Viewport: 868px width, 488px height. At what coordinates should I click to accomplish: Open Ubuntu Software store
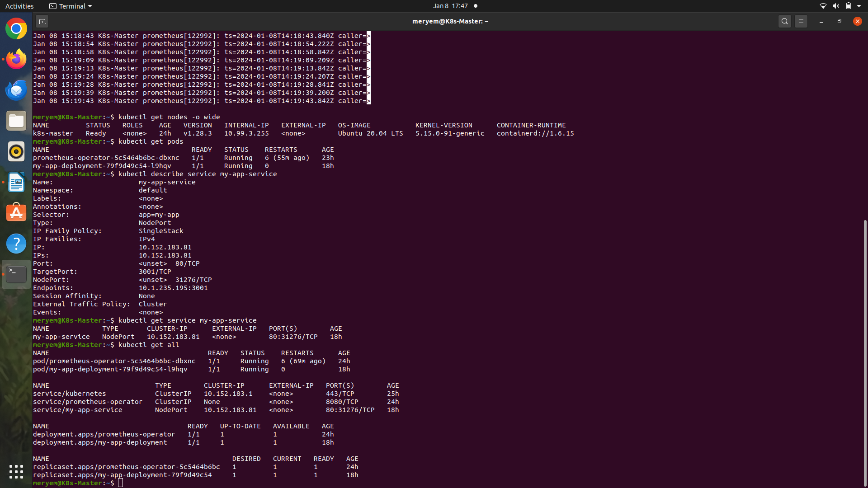pos(16,213)
